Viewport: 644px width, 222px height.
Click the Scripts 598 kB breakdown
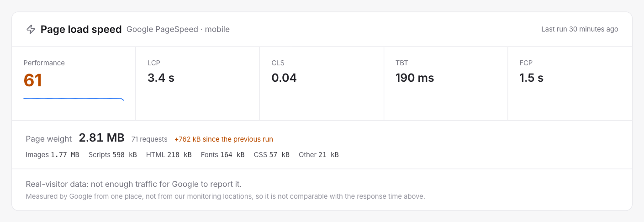tap(113, 155)
